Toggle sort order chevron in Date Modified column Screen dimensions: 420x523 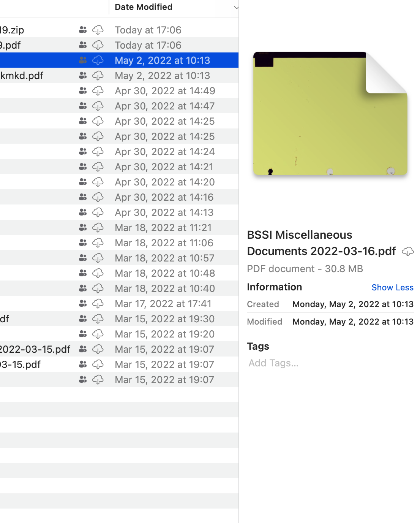[x=236, y=7]
